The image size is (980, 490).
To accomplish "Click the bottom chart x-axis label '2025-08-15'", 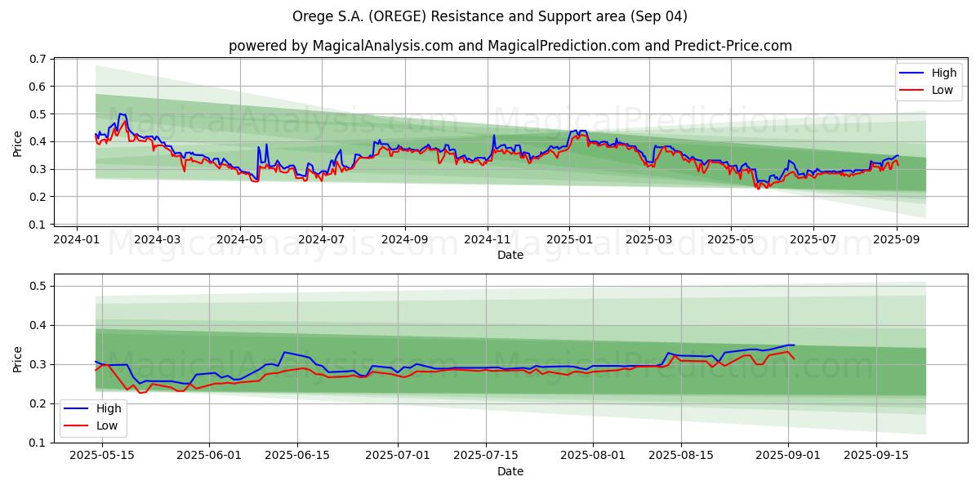I will [681, 457].
